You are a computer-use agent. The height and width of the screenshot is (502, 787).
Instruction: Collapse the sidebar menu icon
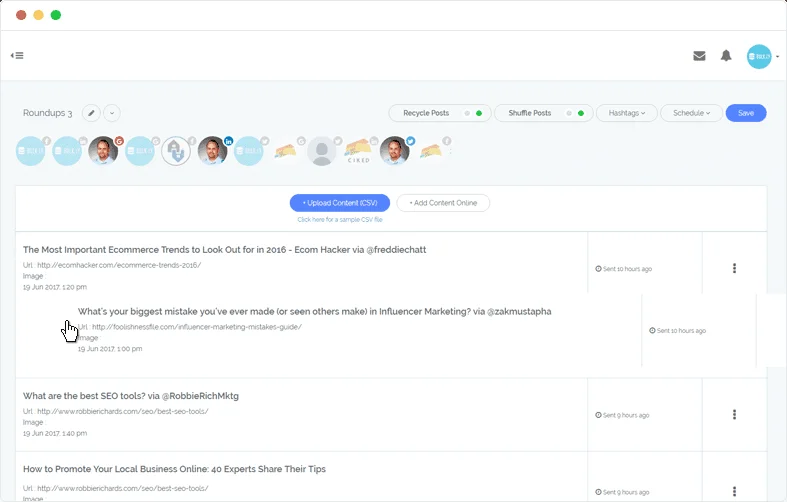[x=17, y=55]
